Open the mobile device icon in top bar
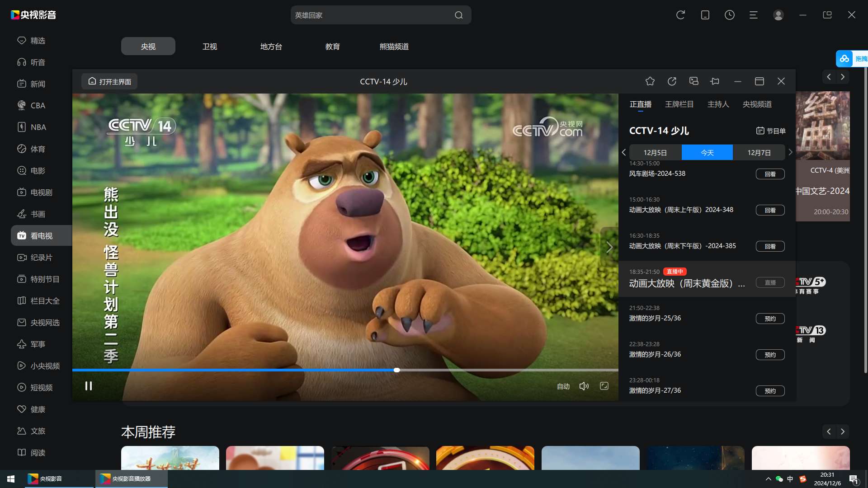This screenshot has width=868, height=488. (x=705, y=15)
